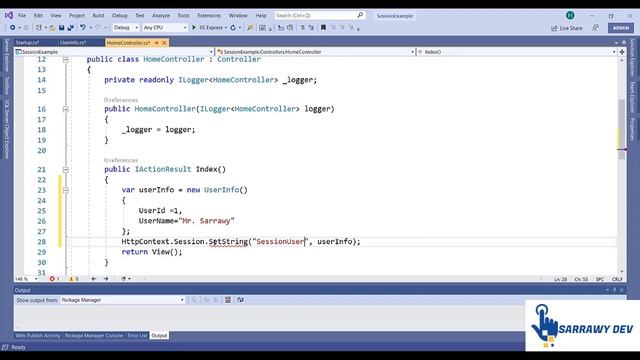640x360 pixels.
Task: Click the warnings count indicator
Action: [x=73, y=279]
